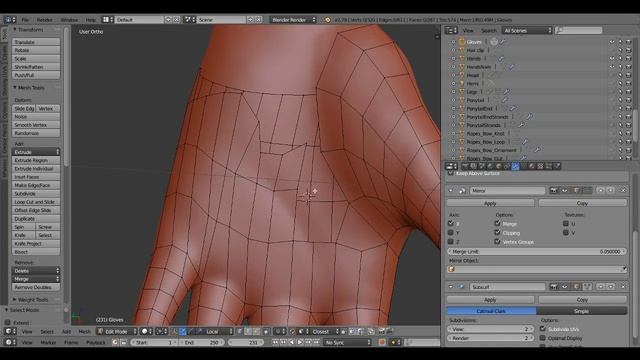Click play animation button in timeline
The height and width of the screenshot is (360, 640).
click(300, 342)
